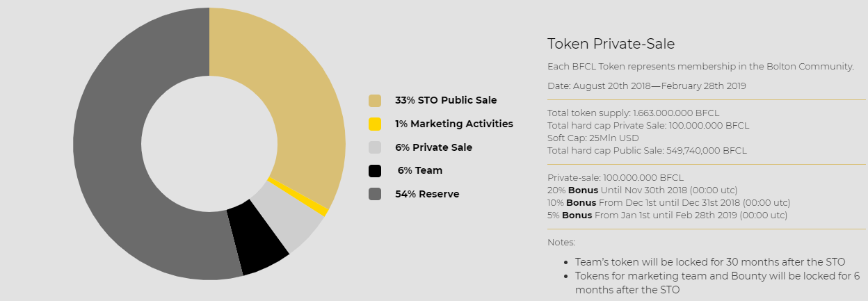Select the 33% STO Public Sale label
Viewport: 868px width, 301px height.
446,100
